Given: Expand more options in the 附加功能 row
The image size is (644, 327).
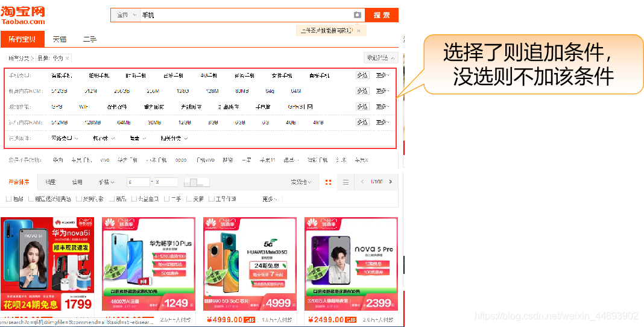Looking at the screenshot, I should [382, 106].
